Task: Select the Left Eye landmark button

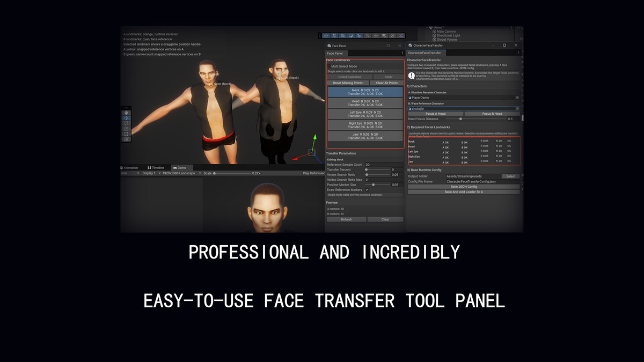Action: 365,114
